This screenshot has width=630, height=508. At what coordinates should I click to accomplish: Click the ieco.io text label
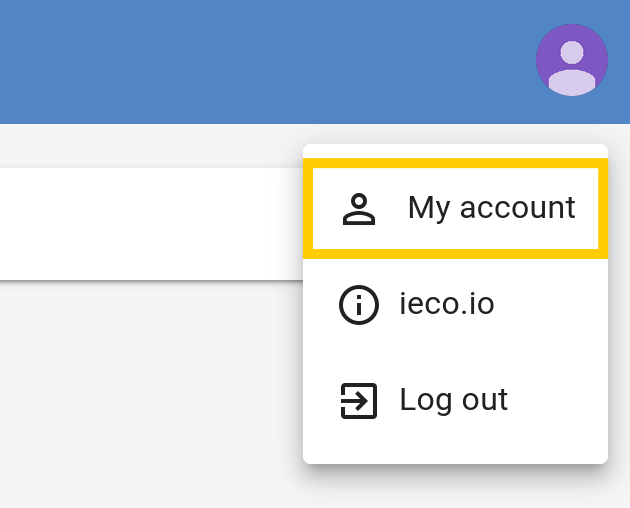click(x=446, y=304)
